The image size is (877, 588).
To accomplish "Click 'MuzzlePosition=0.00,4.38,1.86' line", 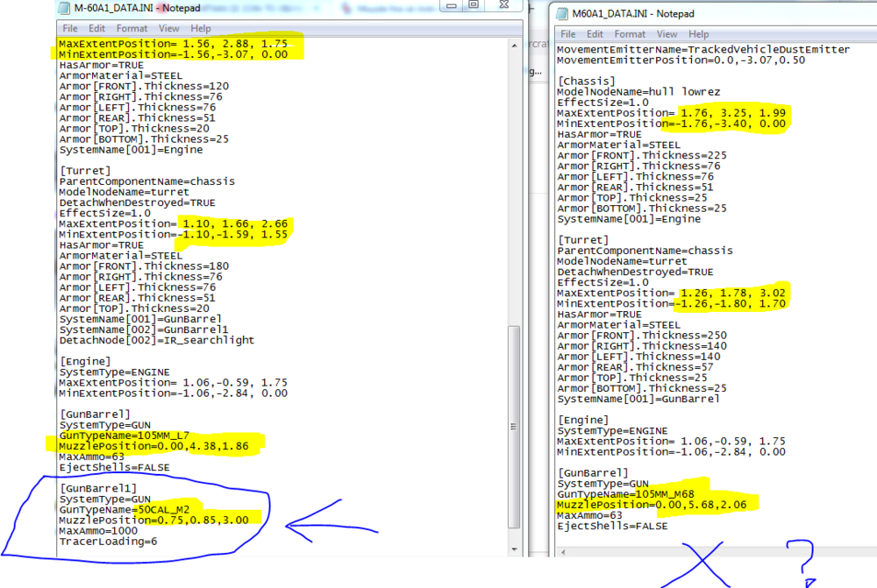I will coord(153,446).
